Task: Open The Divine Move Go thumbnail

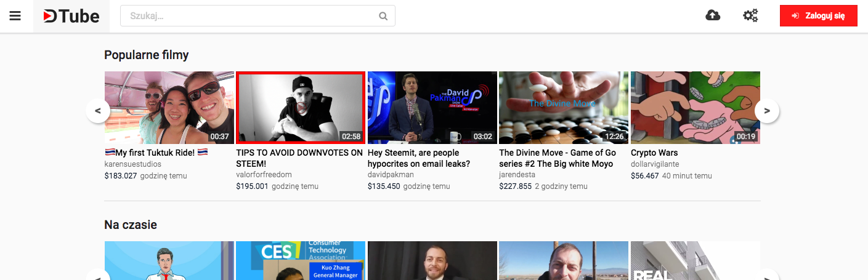Action: [564, 108]
